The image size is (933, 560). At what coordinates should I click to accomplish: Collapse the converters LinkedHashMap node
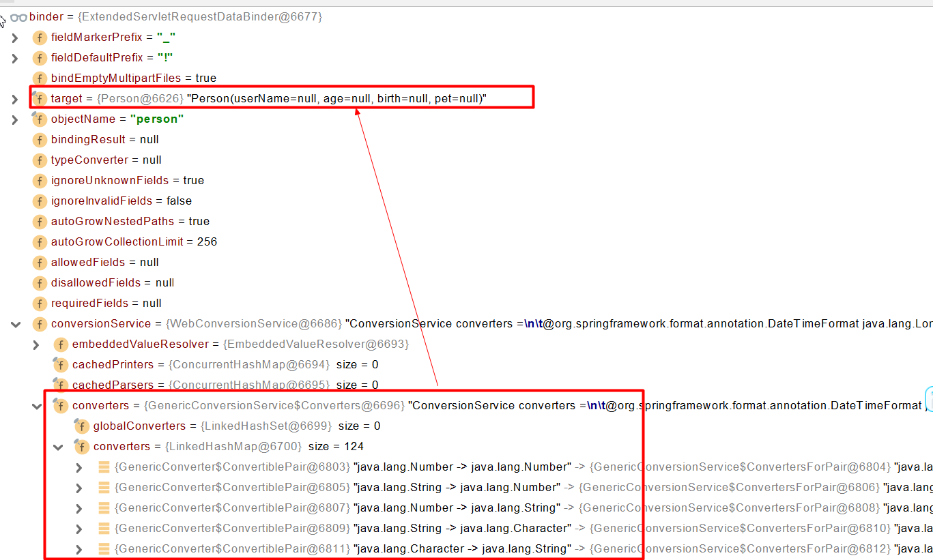(x=58, y=447)
